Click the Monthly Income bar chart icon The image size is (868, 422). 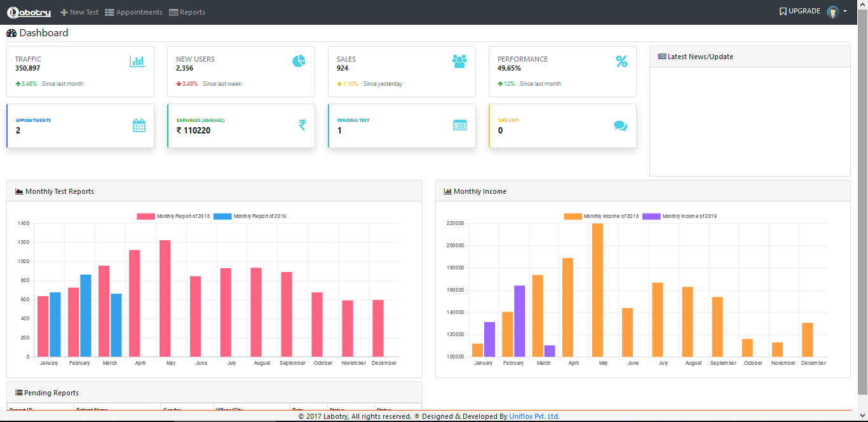coord(448,191)
